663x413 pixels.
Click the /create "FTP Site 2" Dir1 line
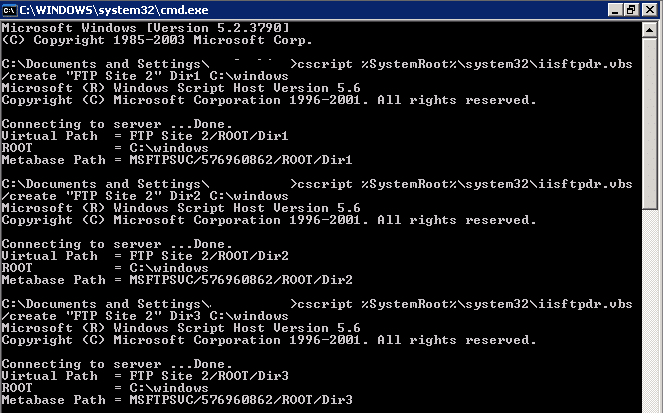[x=145, y=77]
